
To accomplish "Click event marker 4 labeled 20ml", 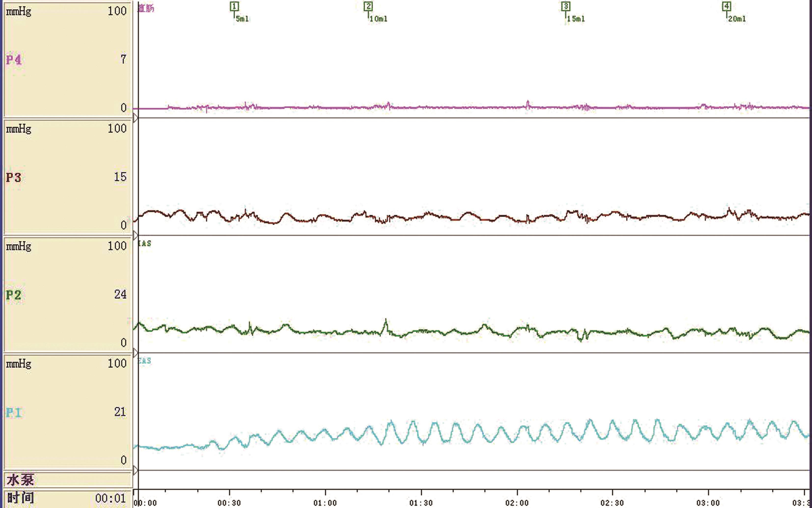I will pyautogui.click(x=726, y=6).
